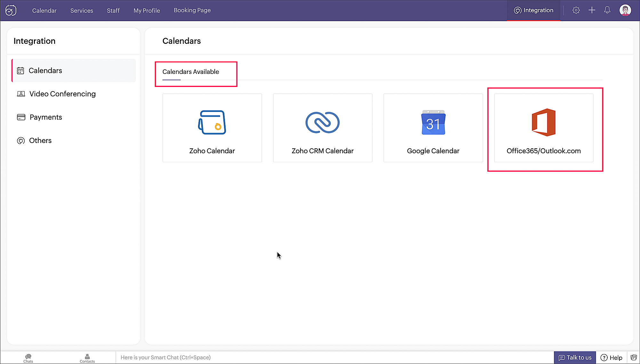
Task: Select the Office365/Outlook.com integration card
Action: point(543,128)
